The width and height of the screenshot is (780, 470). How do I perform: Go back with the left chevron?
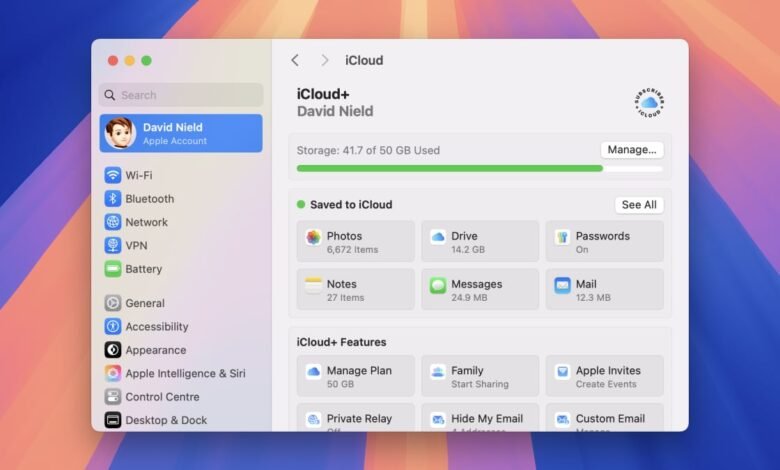(x=295, y=60)
